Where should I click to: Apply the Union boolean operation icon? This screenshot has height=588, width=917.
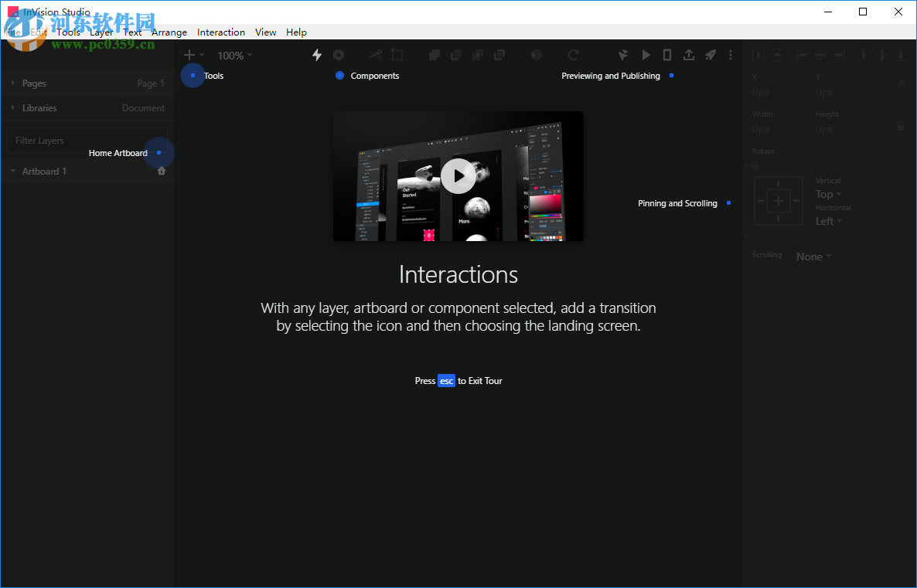(434, 55)
